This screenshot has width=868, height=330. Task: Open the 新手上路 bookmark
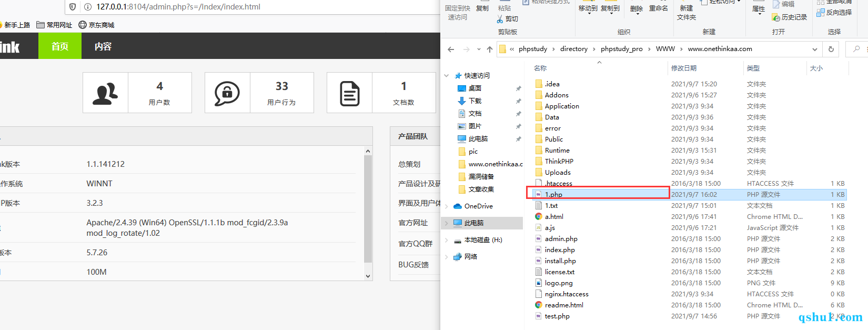(15, 25)
